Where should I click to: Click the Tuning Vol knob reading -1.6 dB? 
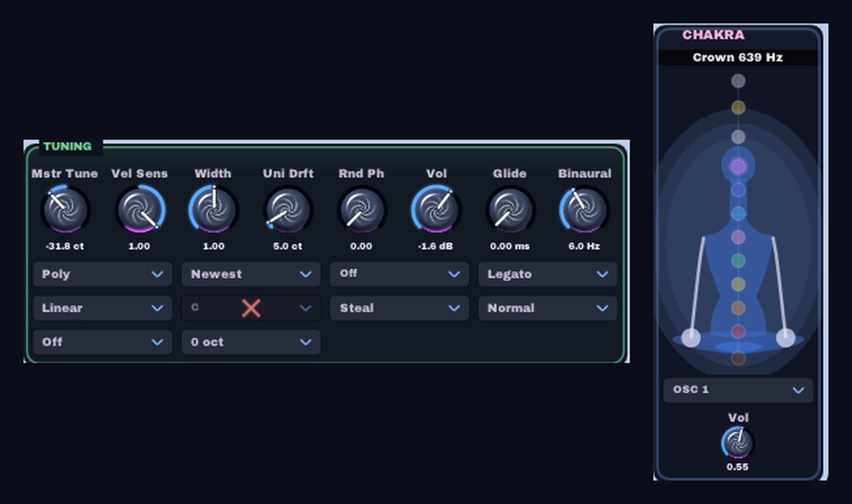[x=436, y=210]
